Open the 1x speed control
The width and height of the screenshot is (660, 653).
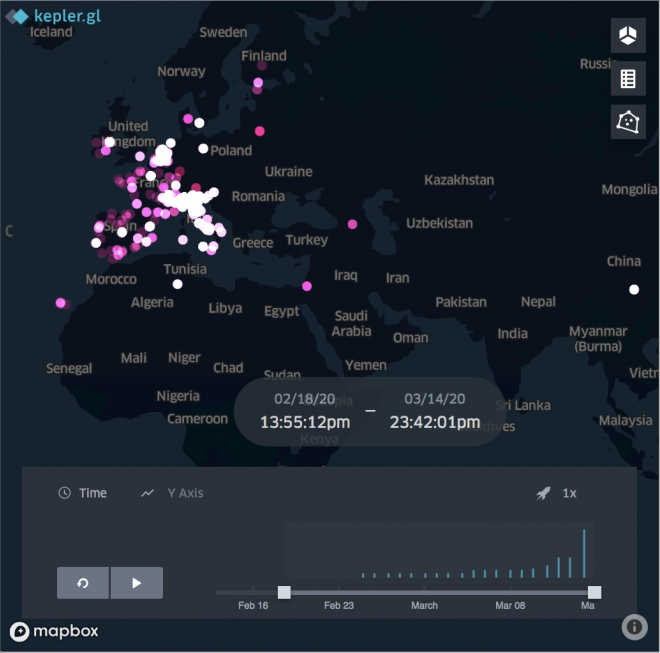pos(569,493)
